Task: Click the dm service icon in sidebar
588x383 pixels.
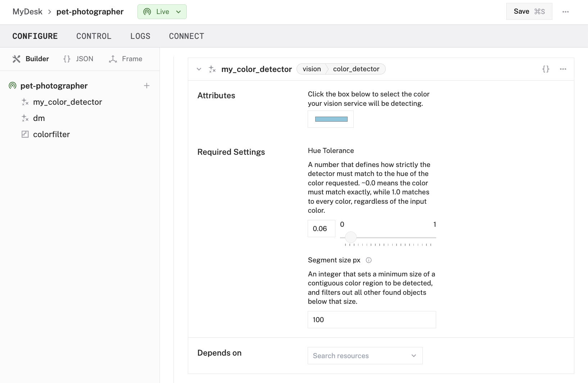Action: pyautogui.click(x=25, y=118)
